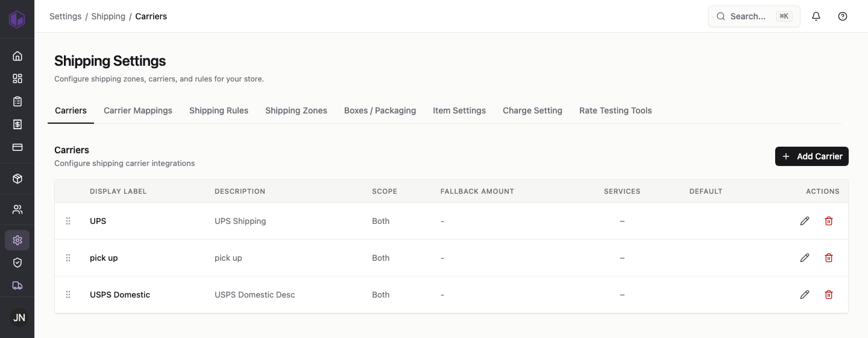Click the Services column header
The width and height of the screenshot is (868, 338).
(x=622, y=191)
